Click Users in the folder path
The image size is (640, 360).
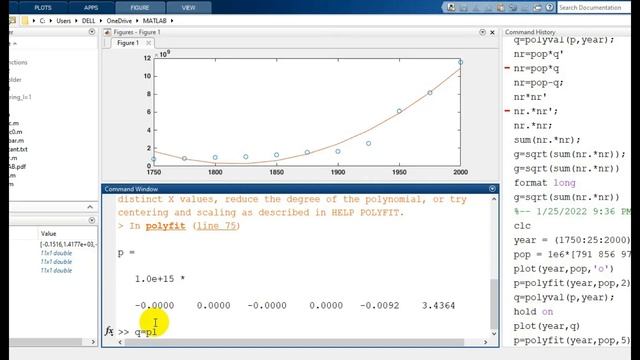(64, 20)
